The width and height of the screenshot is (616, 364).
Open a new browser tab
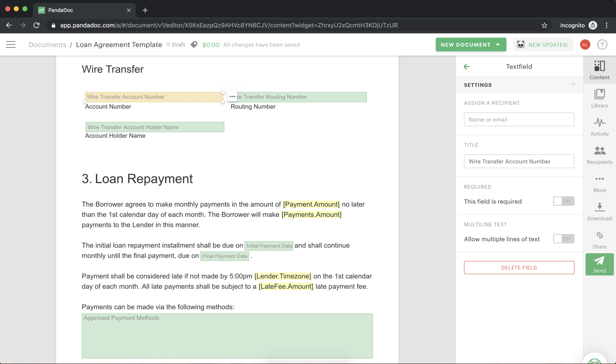click(x=145, y=10)
